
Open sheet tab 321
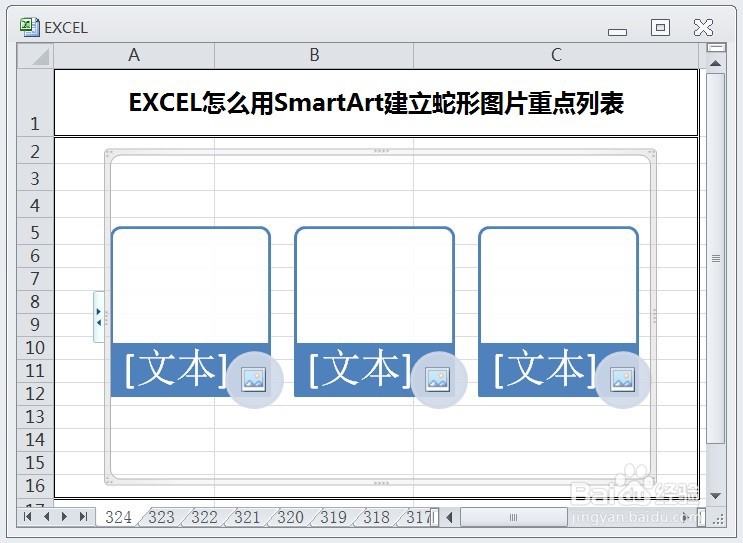(247, 517)
